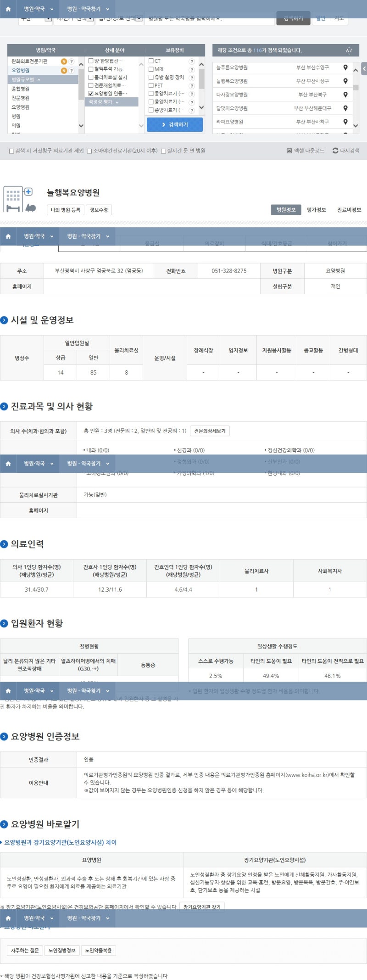Viewport: 367px width, 980px height.
Task: Check the 소아야간진료기관(20시 이후) option
Action: point(89,151)
